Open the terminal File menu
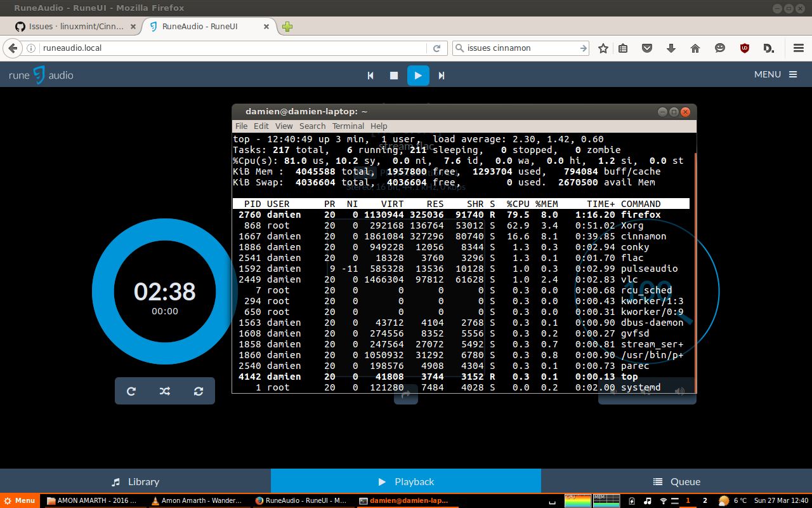This screenshot has height=508, width=812. [241, 126]
